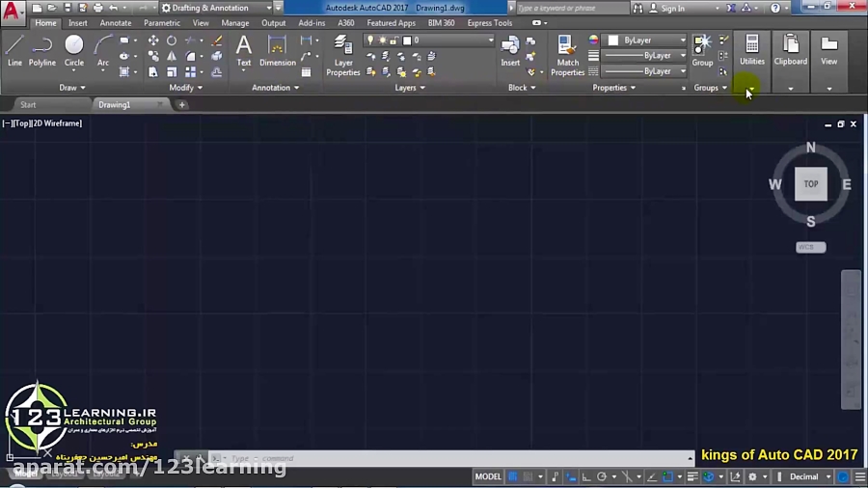Click the TOP face of ViewCube
Viewport: 868px width, 488px height.
tap(811, 184)
